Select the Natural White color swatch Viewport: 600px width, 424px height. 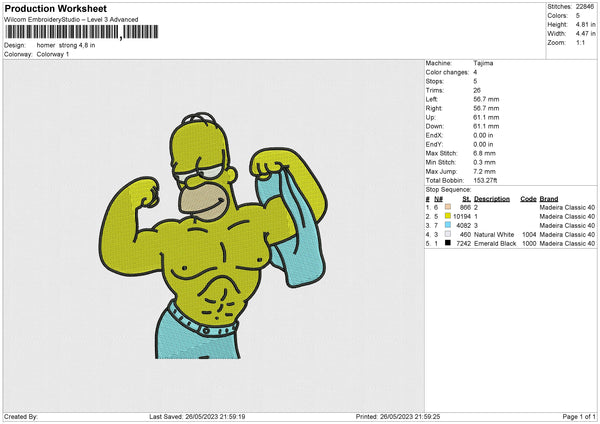click(448, 234)
